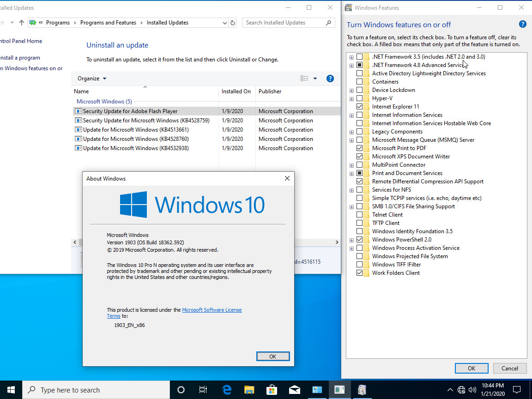Change view layout icon in Installed Updates

tap(304, 79)
